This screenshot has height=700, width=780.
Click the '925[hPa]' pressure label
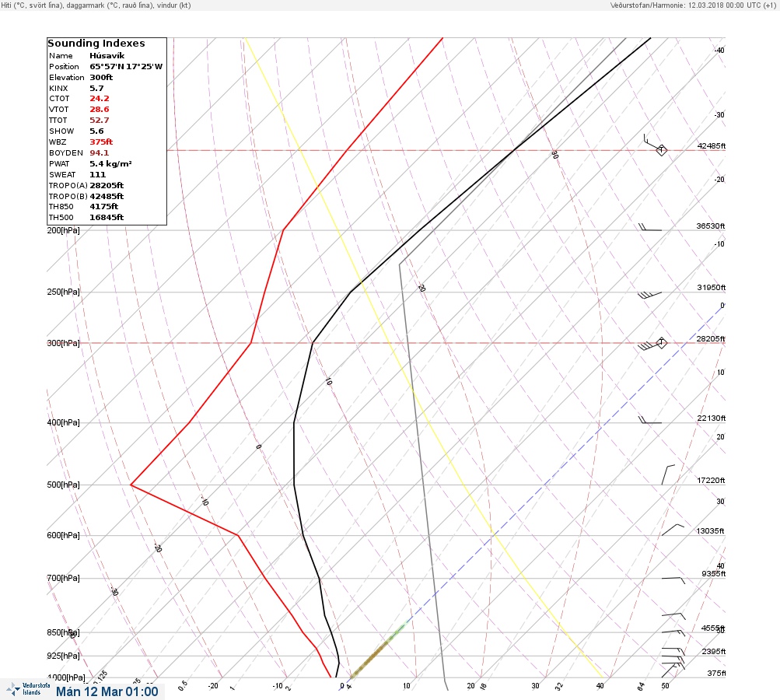pyautogui.click(x=63, y=656)
